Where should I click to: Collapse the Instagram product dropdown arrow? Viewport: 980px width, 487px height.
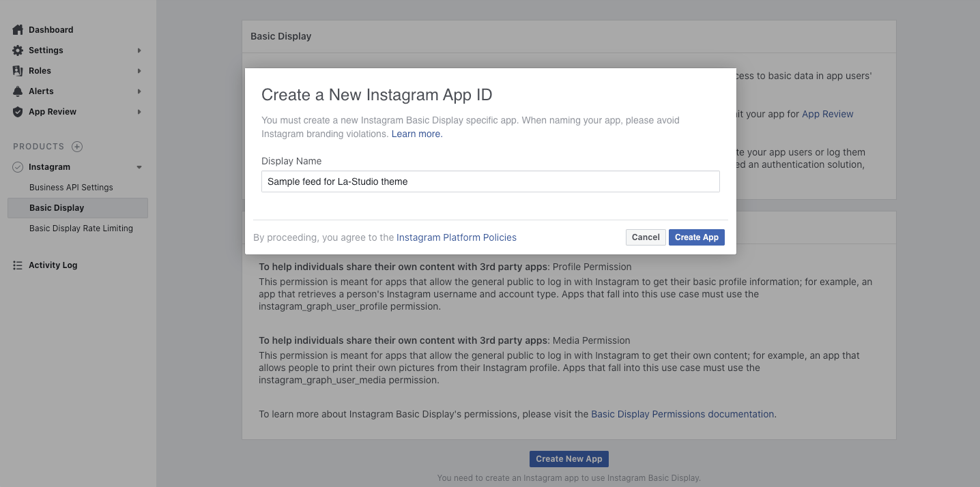coord(139,167)
